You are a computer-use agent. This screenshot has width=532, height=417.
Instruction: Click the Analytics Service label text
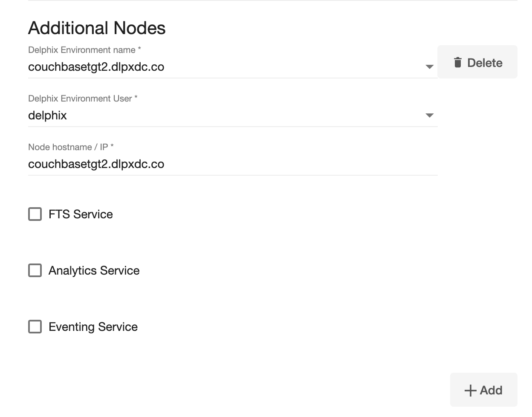coord(94,270)
